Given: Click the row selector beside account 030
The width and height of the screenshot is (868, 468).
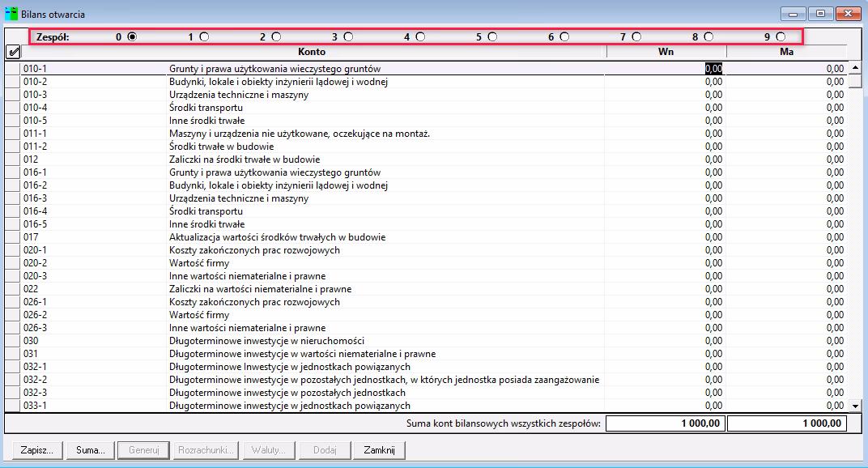Looking at the screenshot, I should click(x=12, y=341).
